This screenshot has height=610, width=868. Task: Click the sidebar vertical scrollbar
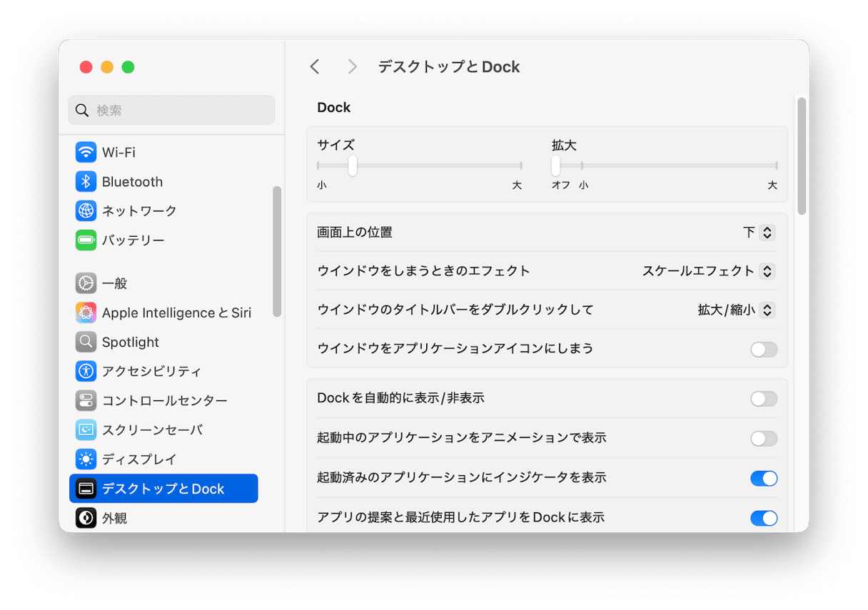277,251
